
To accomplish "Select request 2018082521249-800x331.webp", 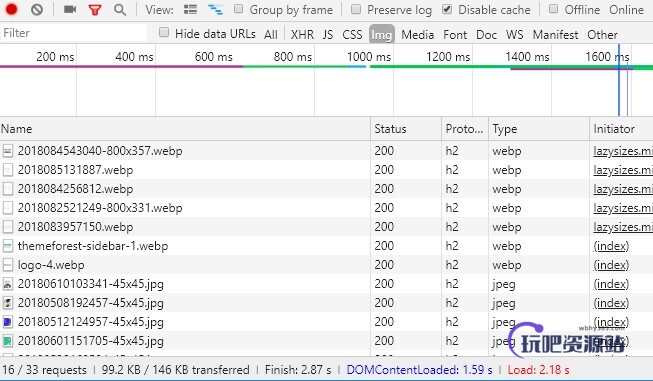I will point(100,208).
